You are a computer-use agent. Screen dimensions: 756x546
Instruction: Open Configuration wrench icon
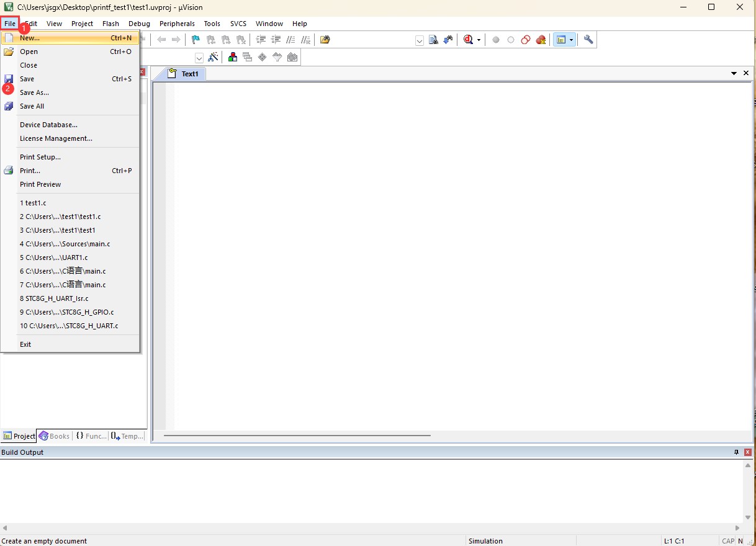[x=588, y=40]
